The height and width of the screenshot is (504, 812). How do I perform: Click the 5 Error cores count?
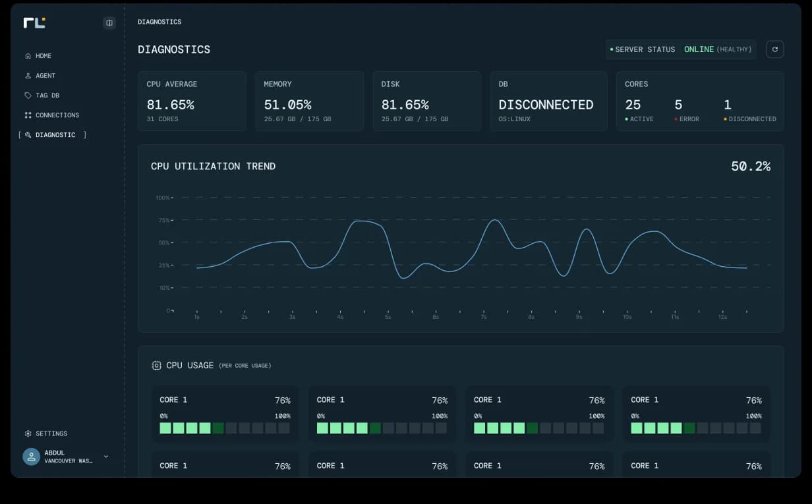pos(678,105)
